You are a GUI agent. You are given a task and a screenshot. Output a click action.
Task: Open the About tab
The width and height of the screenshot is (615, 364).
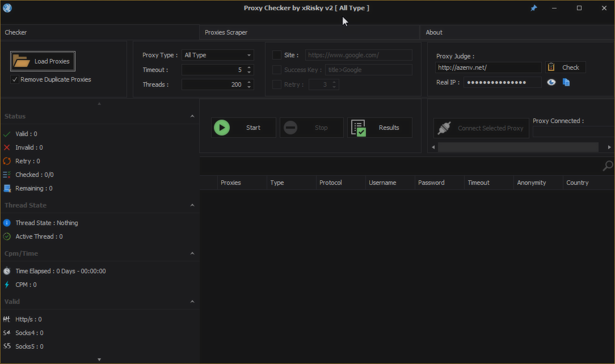[x=517, y=32]
